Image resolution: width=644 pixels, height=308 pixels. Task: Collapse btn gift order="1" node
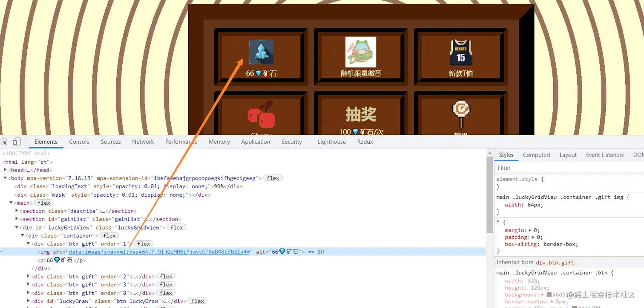point(29,244)
